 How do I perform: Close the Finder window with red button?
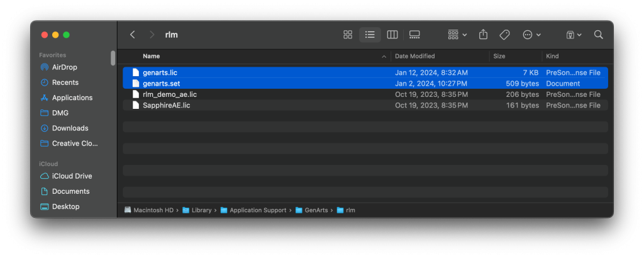(x=45, y=35)
